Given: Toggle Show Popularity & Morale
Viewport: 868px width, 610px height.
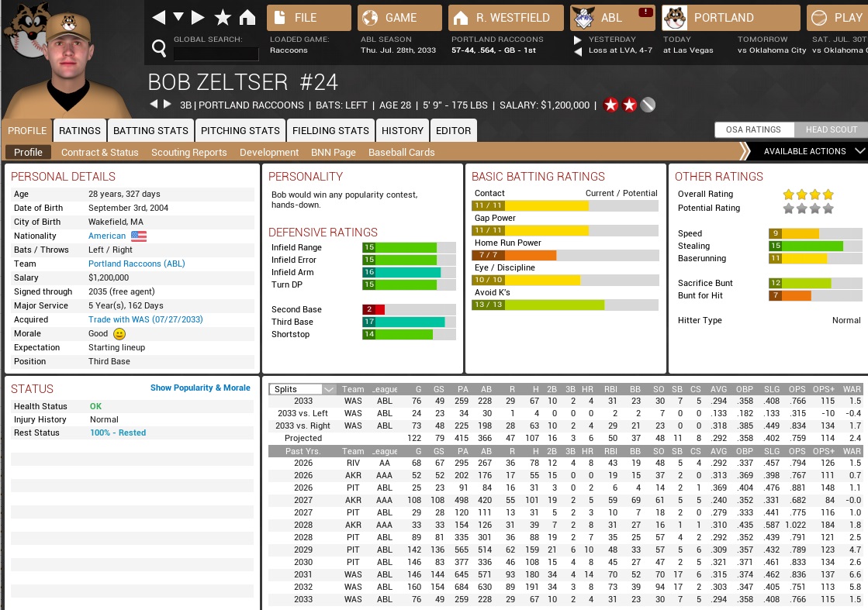Looking at the screenshot, I should point(200,388).
